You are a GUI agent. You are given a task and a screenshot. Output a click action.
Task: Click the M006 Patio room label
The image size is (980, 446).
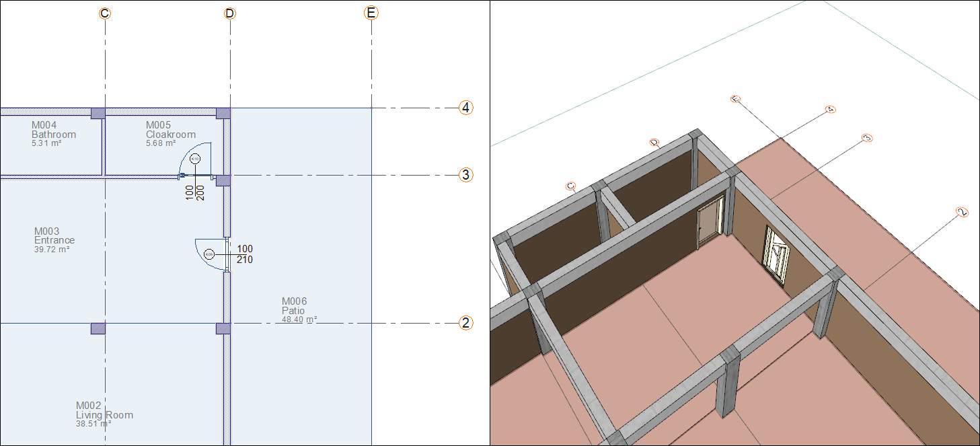tap(299, 310)
